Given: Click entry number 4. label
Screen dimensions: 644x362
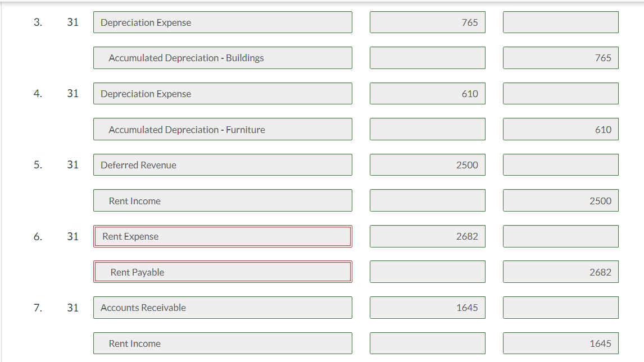Looking at the screenshot, I should pyautogui.click(x=38, y=94).
